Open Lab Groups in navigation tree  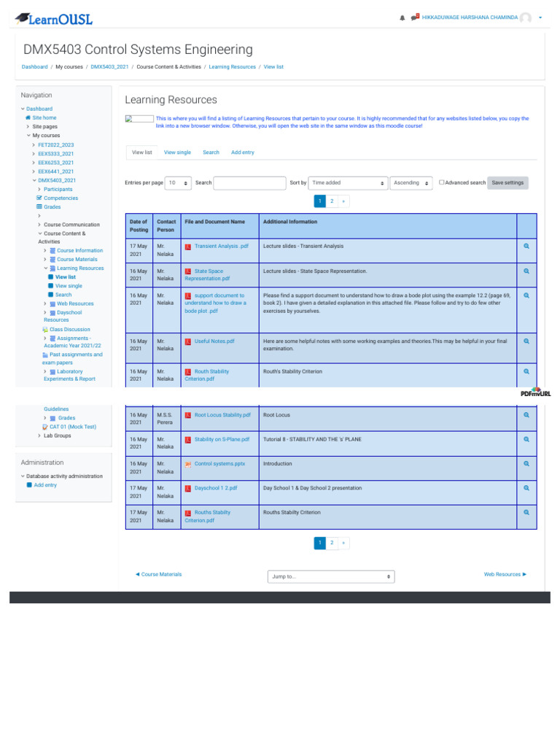(x=57, y=436)
